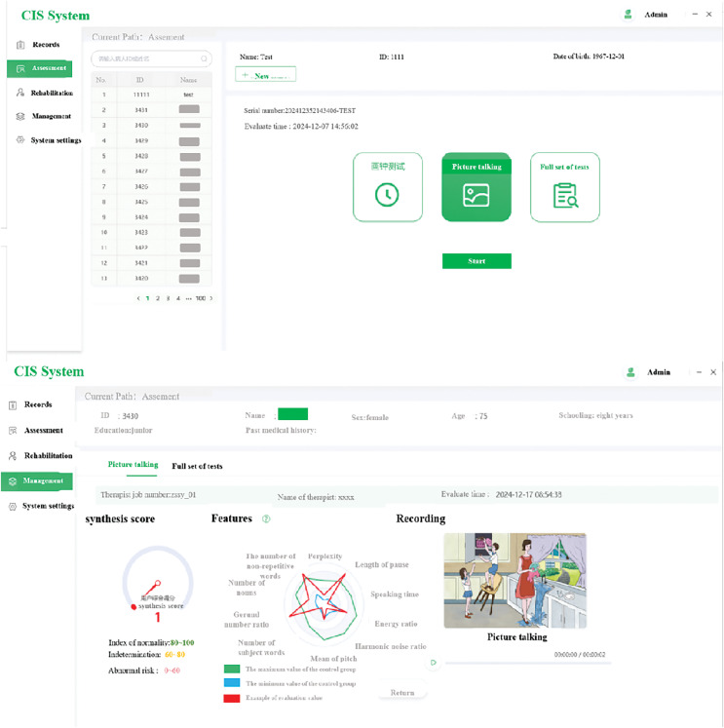The height and width of the screenshot is (728, 724).
Task: Minimize the lower CIS System window
Action: pyautogui.click(x=699, y=372)
